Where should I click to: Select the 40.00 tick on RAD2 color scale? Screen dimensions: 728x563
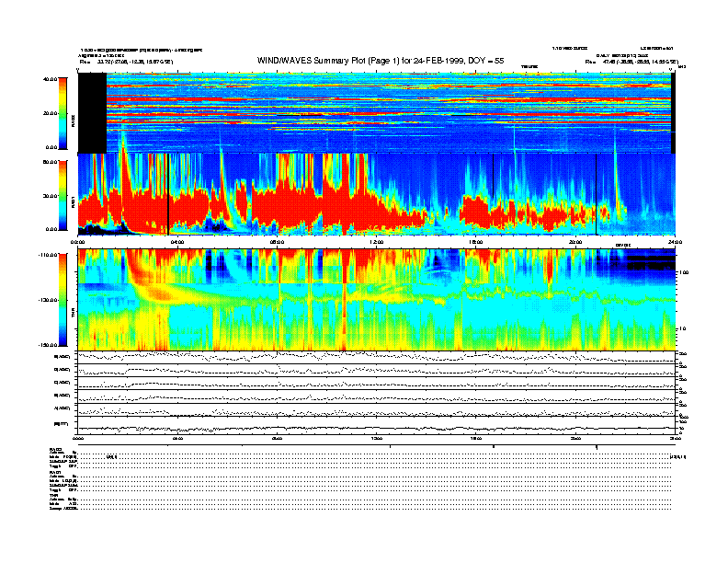point(50,79)
